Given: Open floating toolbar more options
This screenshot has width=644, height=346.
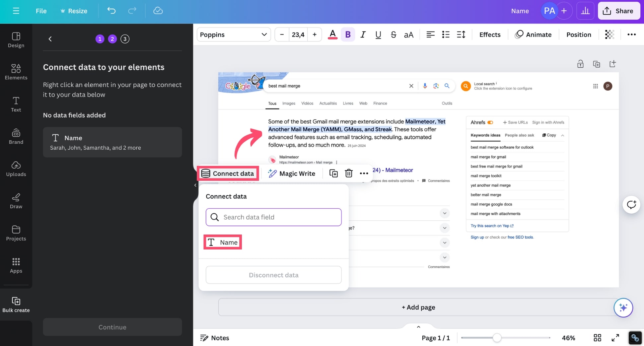Looking at the screenshot, I should (364, 173).
